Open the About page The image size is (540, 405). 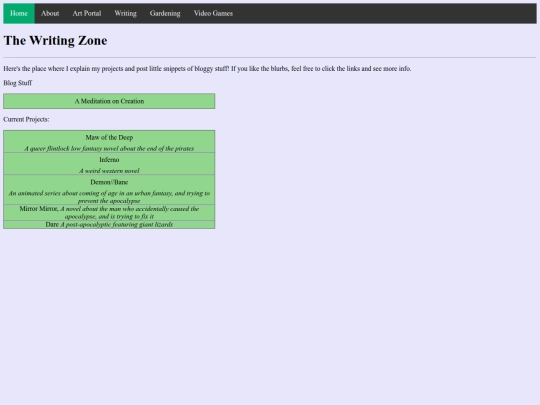50,13
